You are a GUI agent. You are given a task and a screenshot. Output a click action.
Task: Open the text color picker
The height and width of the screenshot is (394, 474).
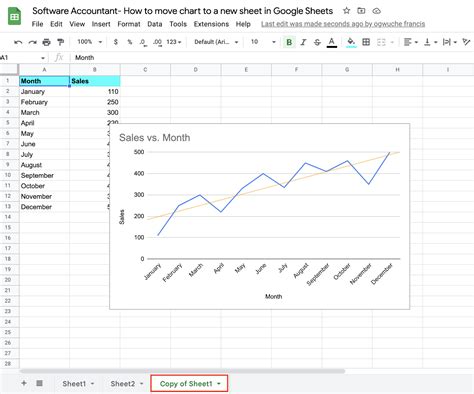(x=331, y=42)
